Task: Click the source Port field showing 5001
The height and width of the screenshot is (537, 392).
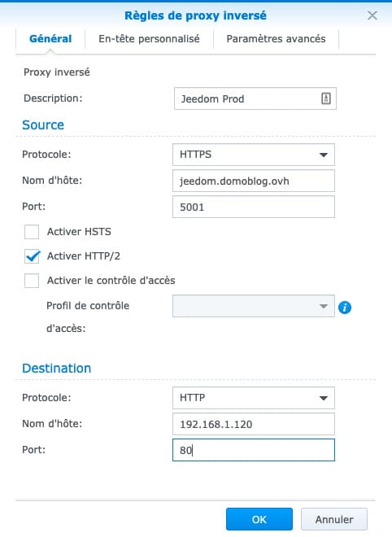Action: 254,207
